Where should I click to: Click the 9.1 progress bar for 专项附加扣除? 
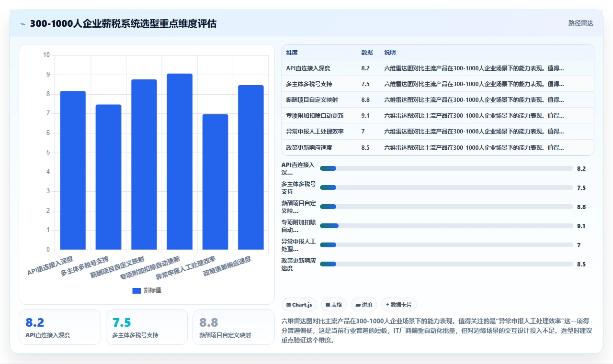(446, 226)
